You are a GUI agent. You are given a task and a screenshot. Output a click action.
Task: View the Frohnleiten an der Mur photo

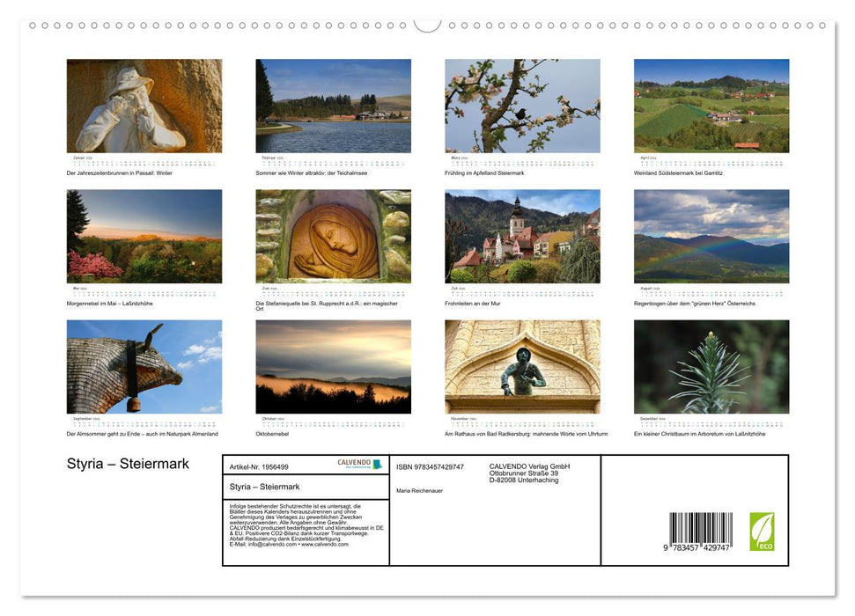tap(522, 238)
